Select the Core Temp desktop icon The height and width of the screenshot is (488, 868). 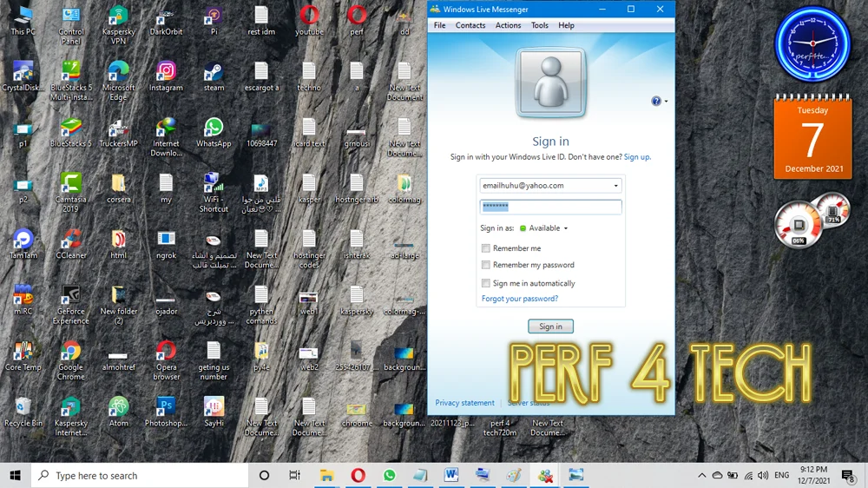[23, 356]
